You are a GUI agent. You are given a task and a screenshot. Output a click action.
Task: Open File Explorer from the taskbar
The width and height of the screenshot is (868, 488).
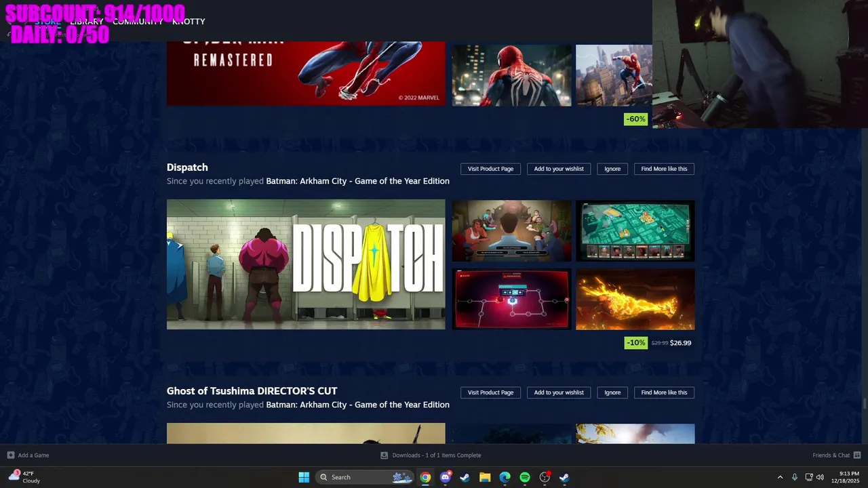485,477
